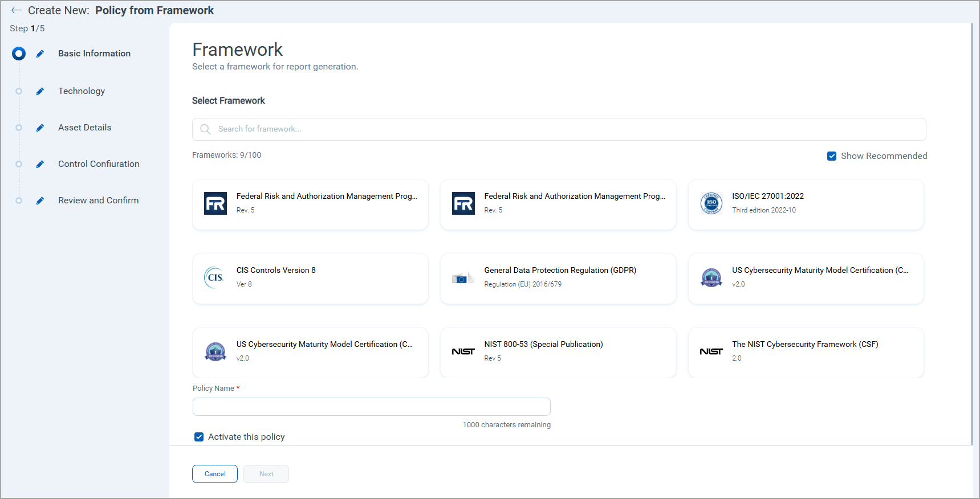
Task: Focus the Search for framework field
Action: [564, 129]
